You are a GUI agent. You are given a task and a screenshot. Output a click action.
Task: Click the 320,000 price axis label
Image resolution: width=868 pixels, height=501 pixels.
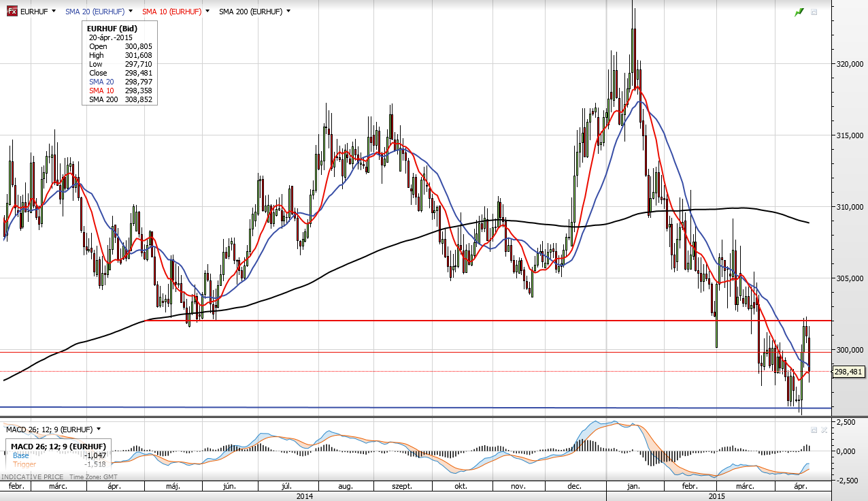[x=850, y=64]
